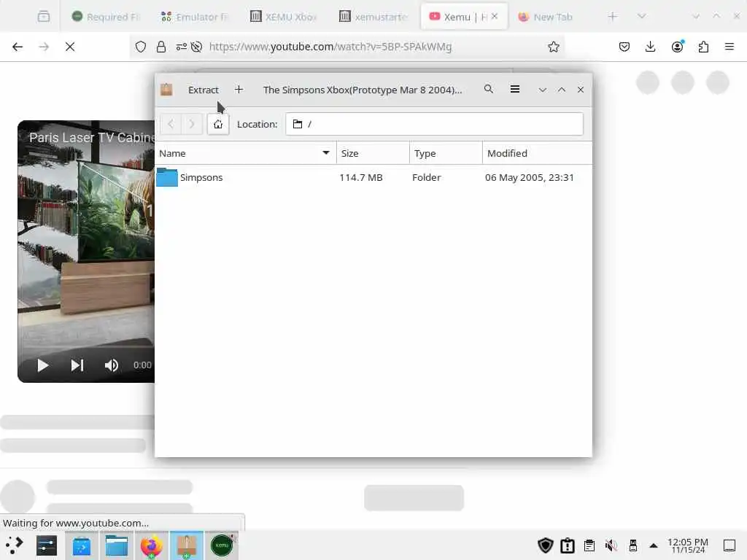747x560 pixels.
Task: Open the updates notification tray icon
Action: coord(568,545)
